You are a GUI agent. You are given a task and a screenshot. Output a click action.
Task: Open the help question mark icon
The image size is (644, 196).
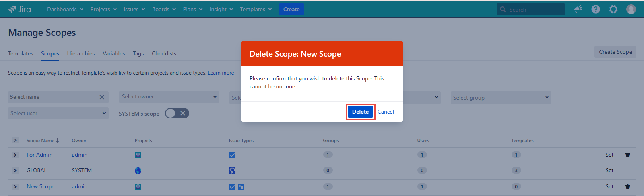[x=596, y=9]
